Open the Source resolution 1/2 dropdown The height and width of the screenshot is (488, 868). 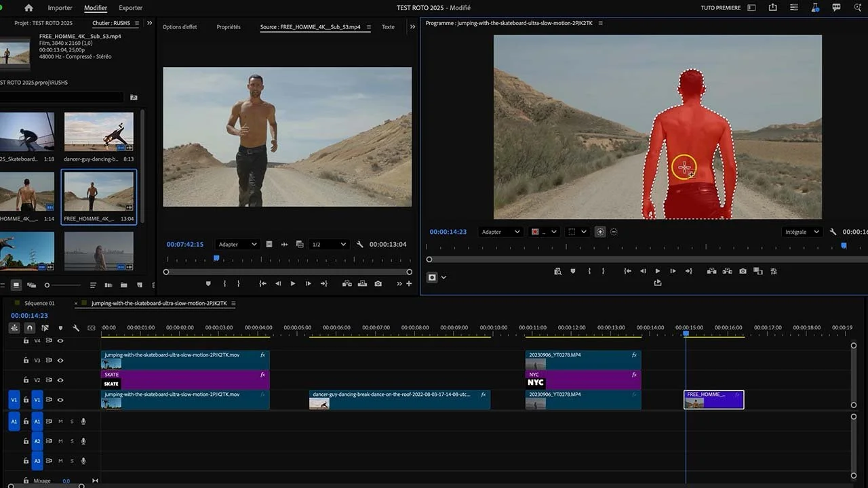[328, 245]
